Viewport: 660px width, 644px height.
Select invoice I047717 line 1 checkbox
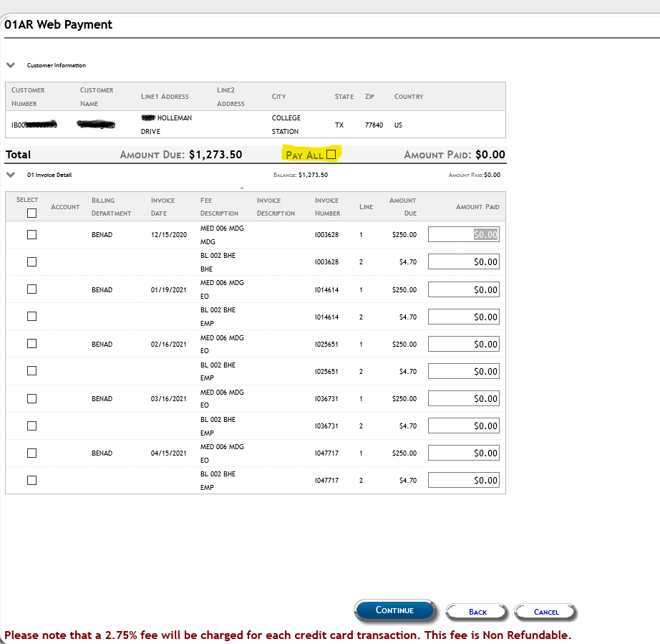(31, 453)
